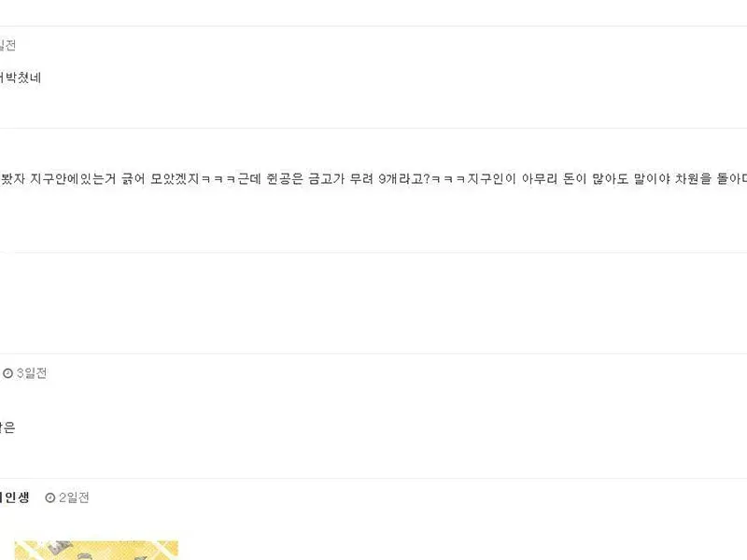Click the word 많아도 in the comment
This screenshot has height=560, width=747.
[610, 178]
